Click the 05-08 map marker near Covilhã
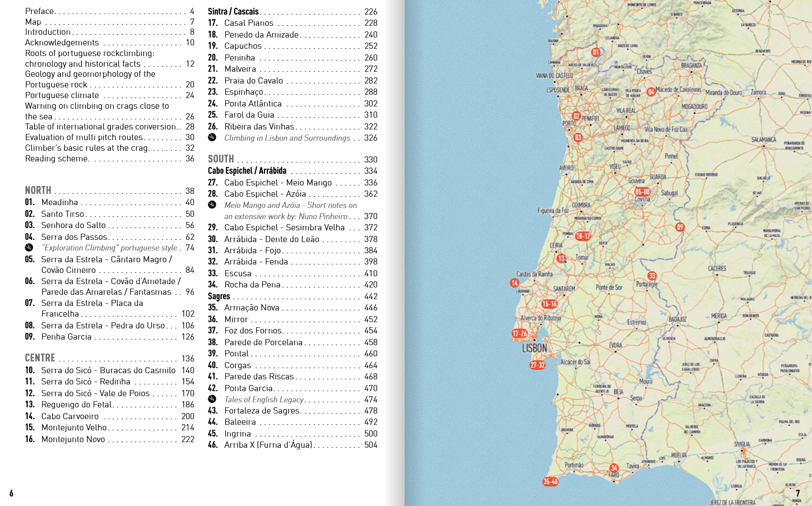This screenshot has width=812, height=506. coord(642,192)
